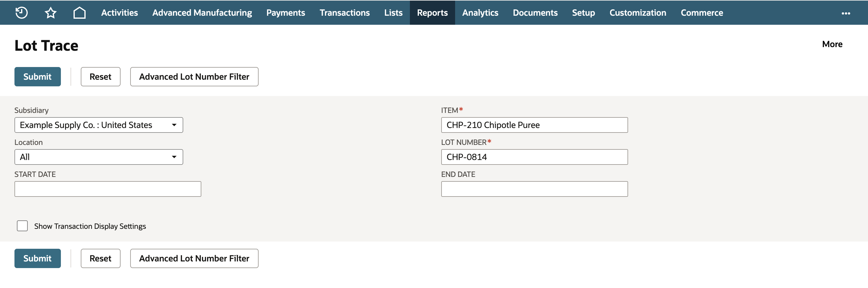Open the Customization menu
The image size is (868, 288).
637,13
